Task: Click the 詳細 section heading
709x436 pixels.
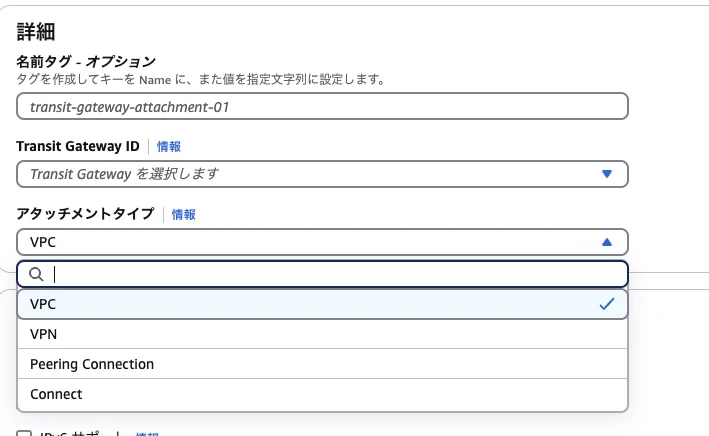Action: click(x=36, y=32)
